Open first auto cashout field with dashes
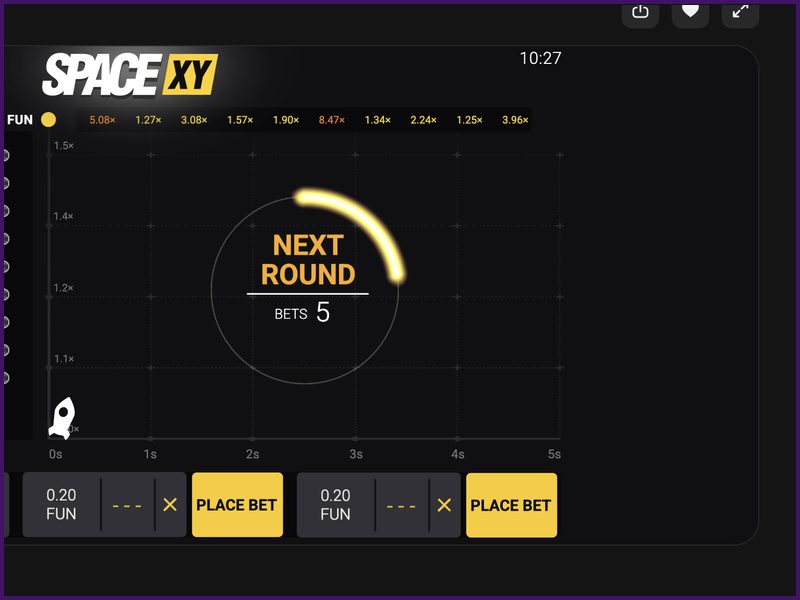 (x=127, y=505)
